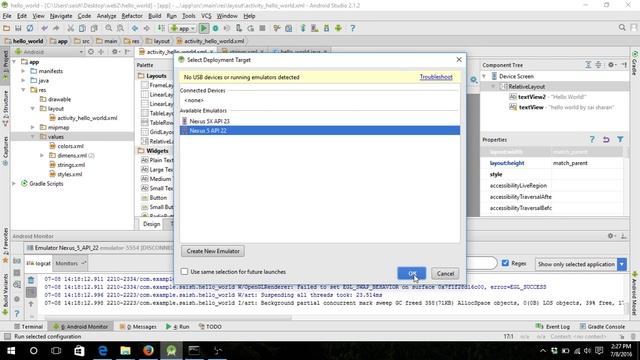Screen dimensions: 640x360
Task: Click the Debug app bug icon
Action: pos(216,28)
